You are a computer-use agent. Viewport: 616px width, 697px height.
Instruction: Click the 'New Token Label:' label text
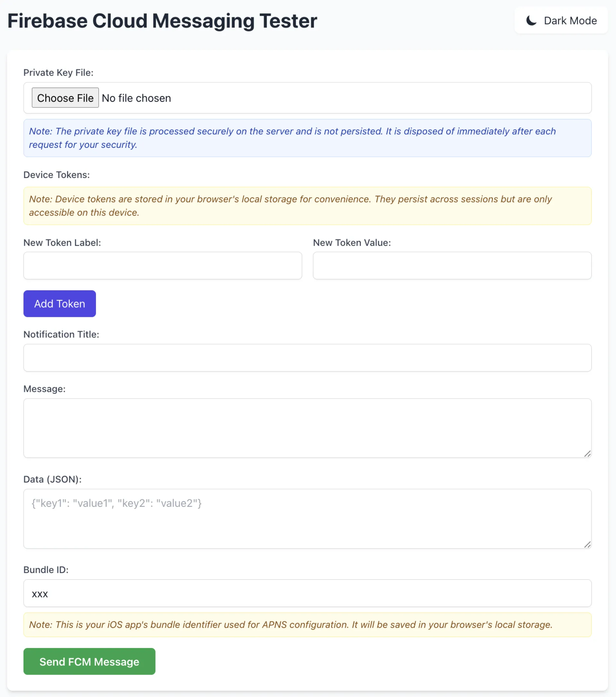(62, 243)
